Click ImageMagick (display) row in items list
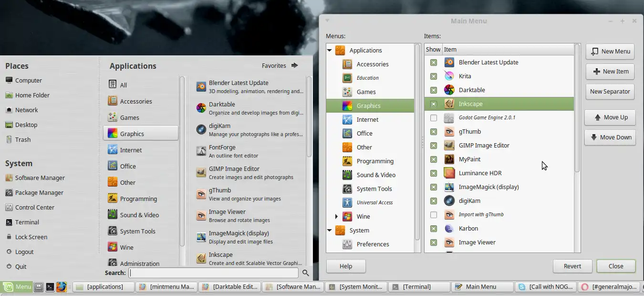644x296 pixels. pyautogui.click(x=499, y=187)
